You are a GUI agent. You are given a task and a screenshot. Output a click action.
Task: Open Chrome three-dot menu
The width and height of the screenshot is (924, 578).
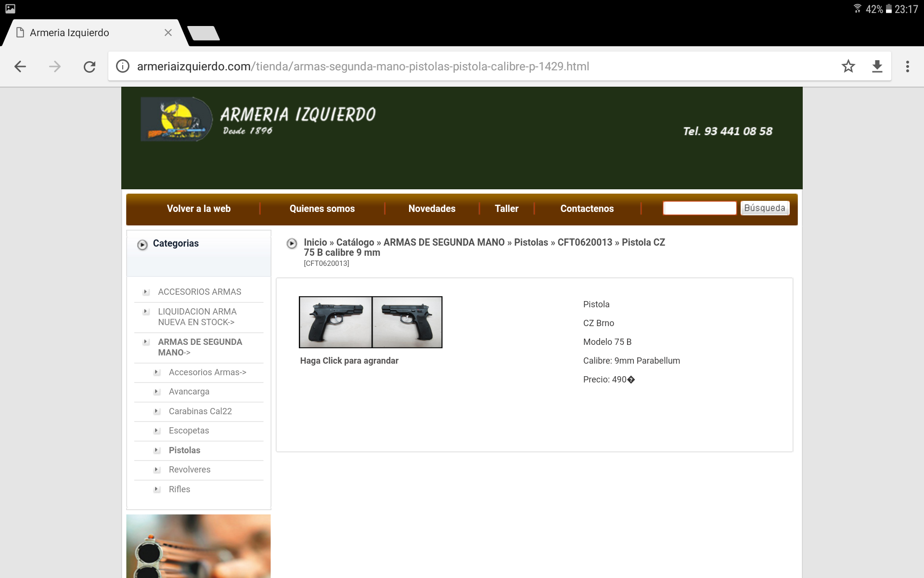pos(907,66)
